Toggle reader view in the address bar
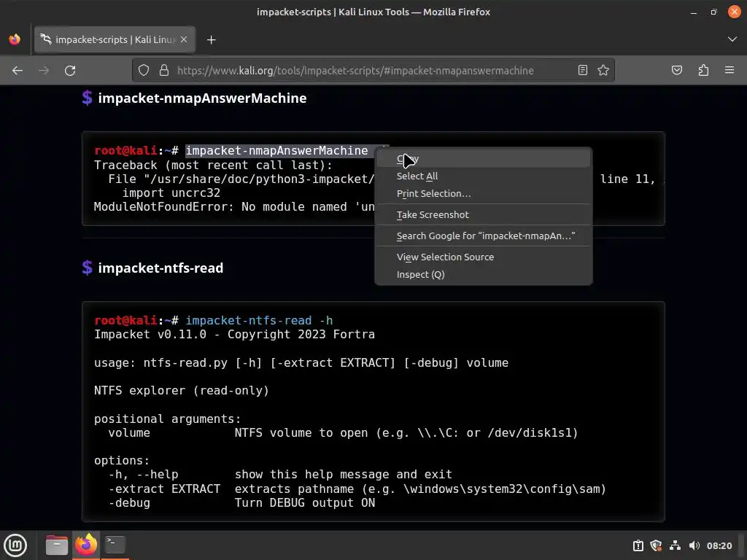Viewport: 747px width, 560px height. click(x=582, y=71)
